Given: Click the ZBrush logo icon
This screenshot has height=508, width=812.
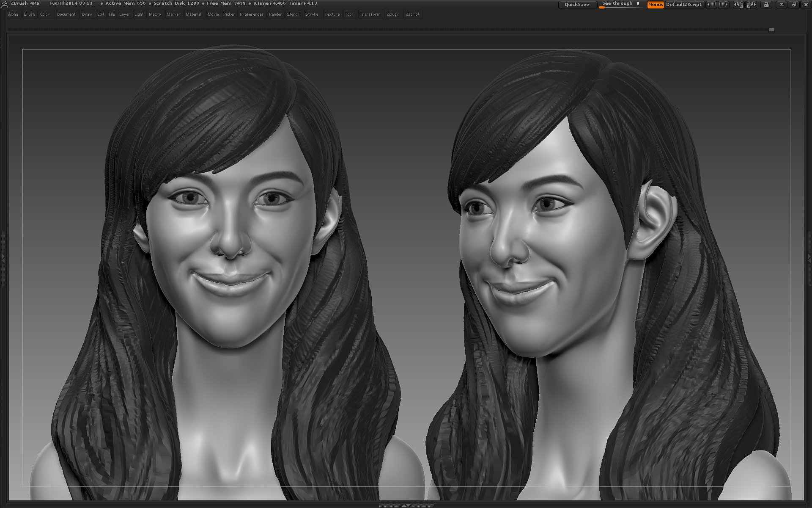Looking at the screenshot, I should coord(5,3).
